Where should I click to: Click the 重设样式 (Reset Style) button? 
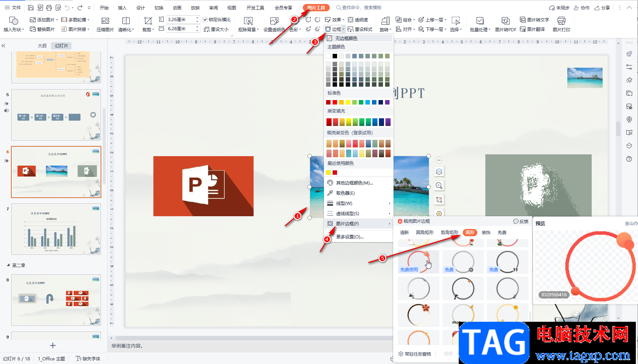click(x=360, y=29)
